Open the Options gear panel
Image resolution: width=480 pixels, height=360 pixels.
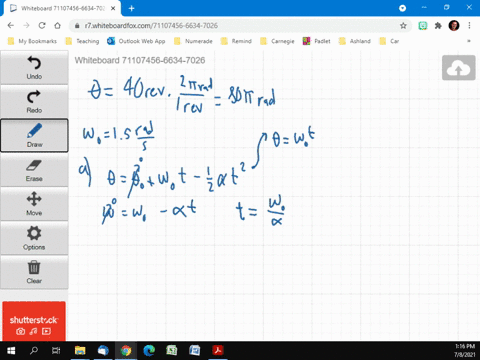pos(34,238)
